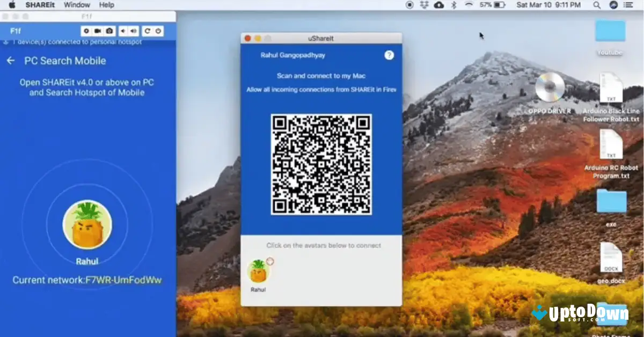
Task: Open settings in the F1f mirror toolbar
Action: pyautogui.click(x=86, y=31)
